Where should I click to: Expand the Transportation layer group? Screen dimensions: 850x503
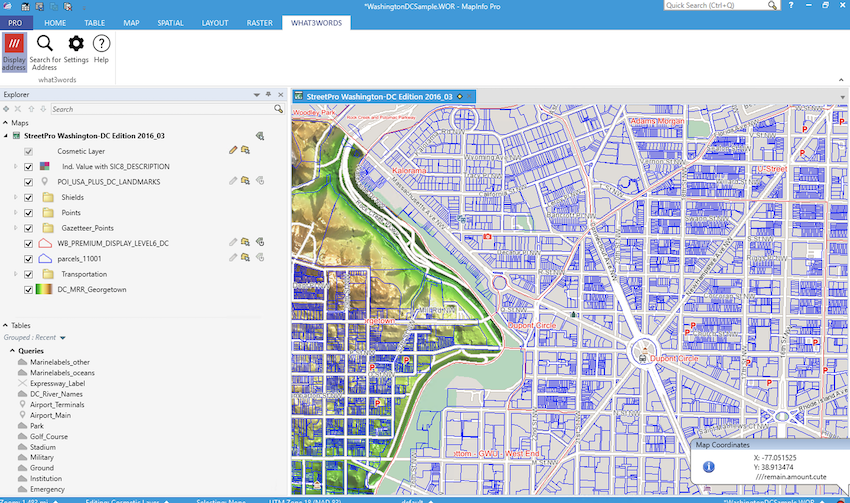click(16, 274)
